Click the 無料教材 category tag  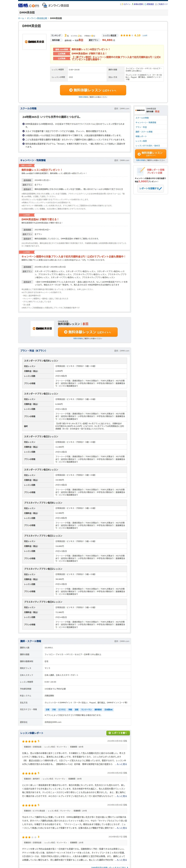tap(98, 710)
